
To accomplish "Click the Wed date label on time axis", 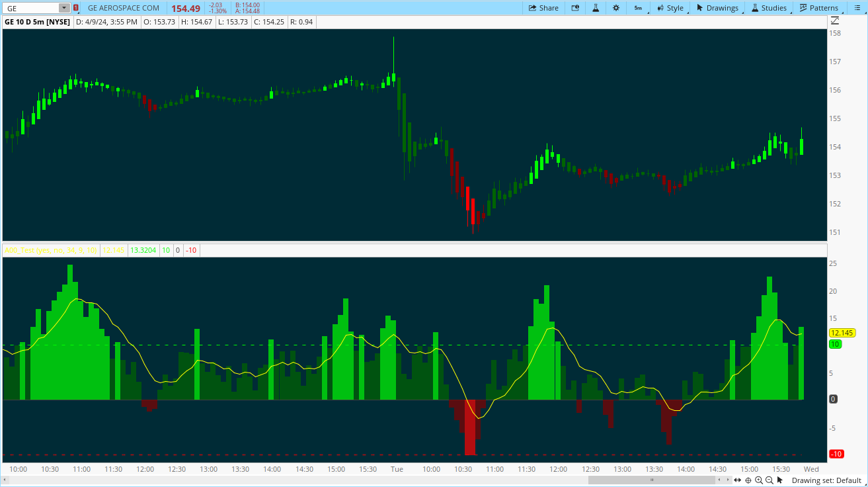I will 811,469.
